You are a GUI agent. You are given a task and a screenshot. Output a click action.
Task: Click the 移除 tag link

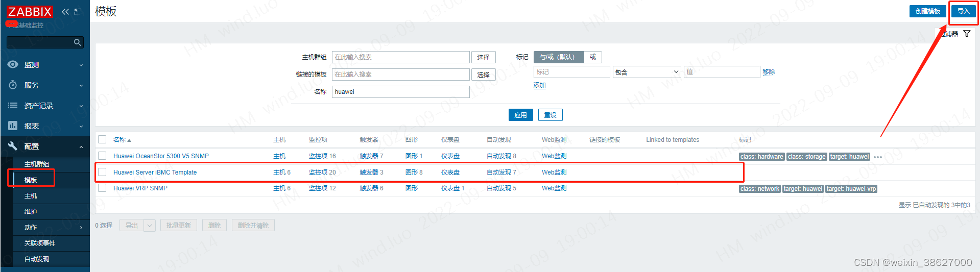coord(769,72)
